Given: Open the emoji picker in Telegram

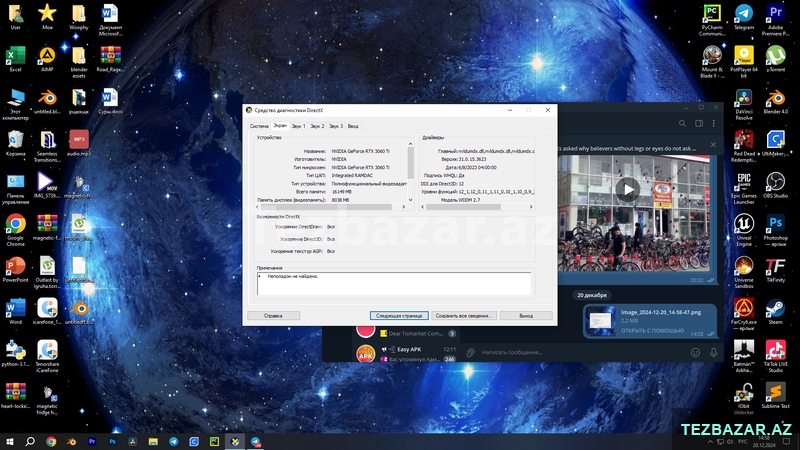Looking at the screenshot, I should pyautogui.click(x=695, y=353).
